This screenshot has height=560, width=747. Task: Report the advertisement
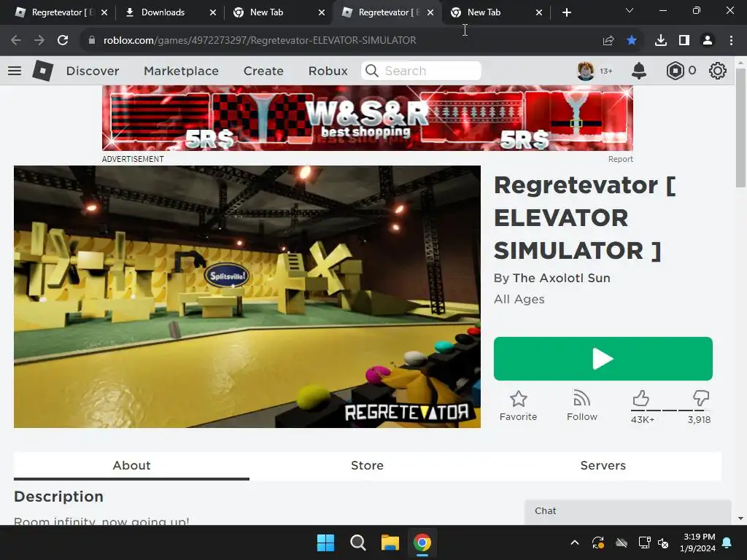coord(620,159)
